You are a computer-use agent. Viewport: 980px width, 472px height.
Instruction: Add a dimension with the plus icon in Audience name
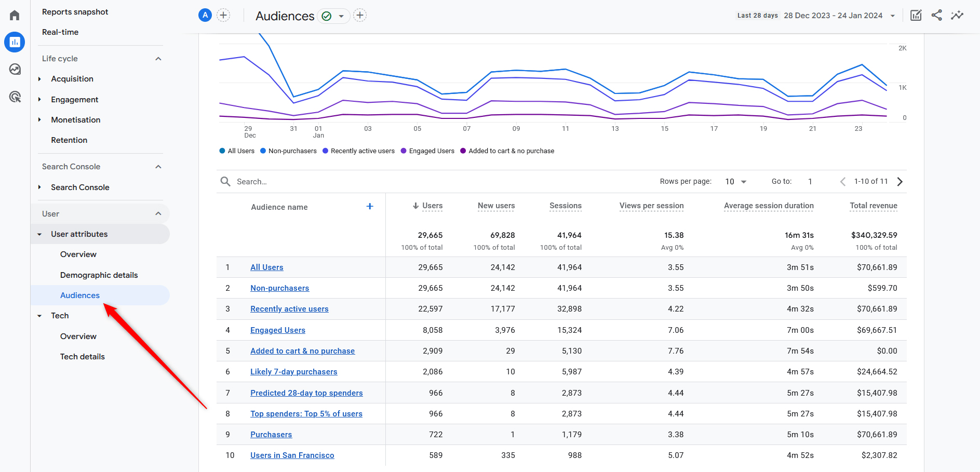point(369,206)
